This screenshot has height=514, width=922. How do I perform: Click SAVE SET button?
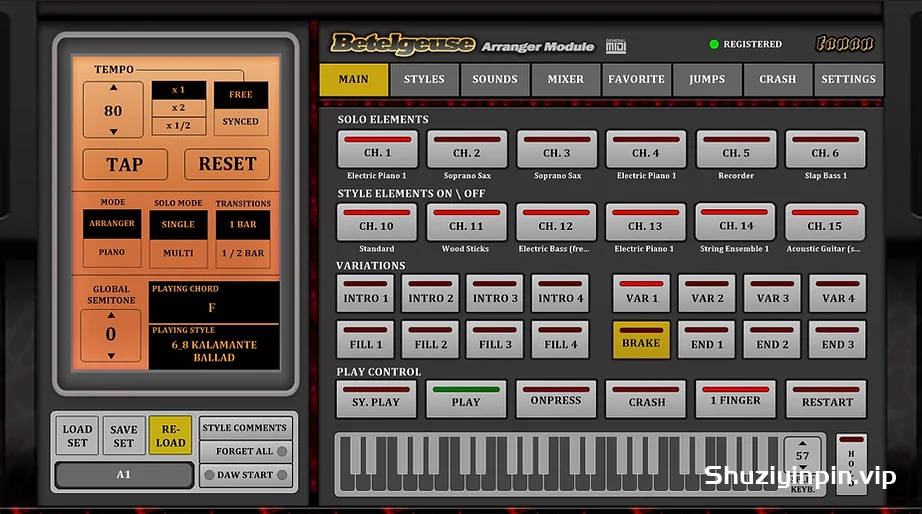(x=123, y=436)
